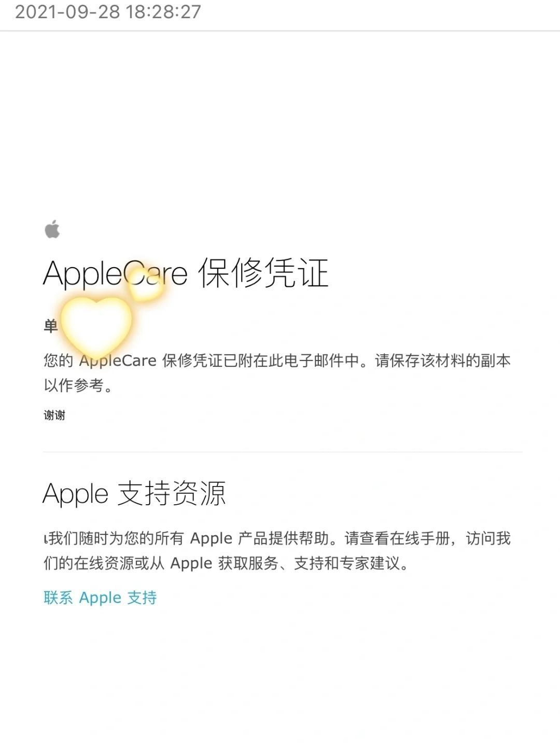Click the gray Apple logo
560x747 pixels.
52,229
